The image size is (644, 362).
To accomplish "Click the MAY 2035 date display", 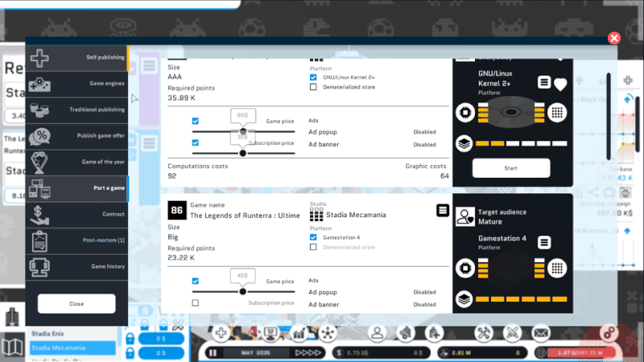I will [x=256, y=352].
